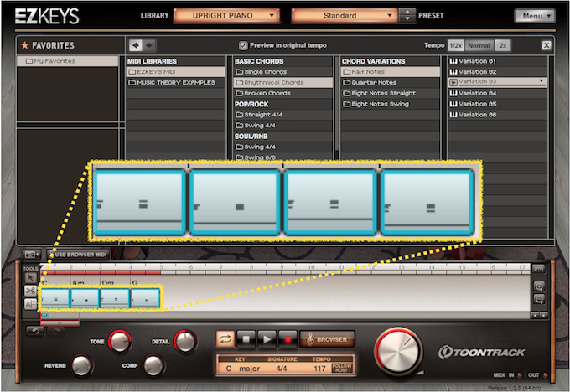570x392 pixels.
Task: Click the Use Browser MIDI button
Action: click(x=78, y=255)
